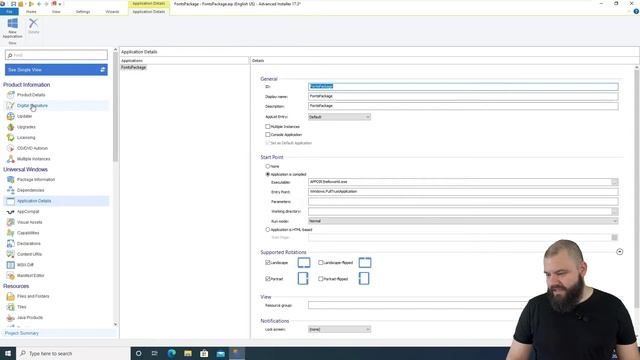Click the taskbar search box
Viewport: 640px width, 360px height.
click(x=73, y=353)
